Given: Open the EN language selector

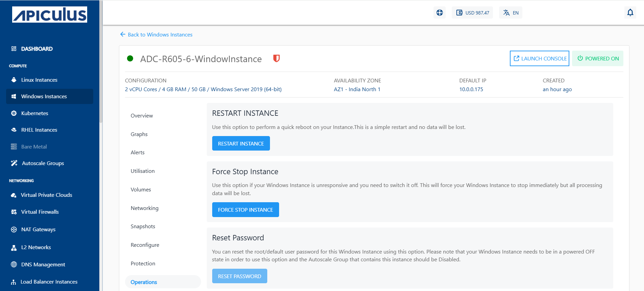Looking at the screenshot, I should pos(511,13).
